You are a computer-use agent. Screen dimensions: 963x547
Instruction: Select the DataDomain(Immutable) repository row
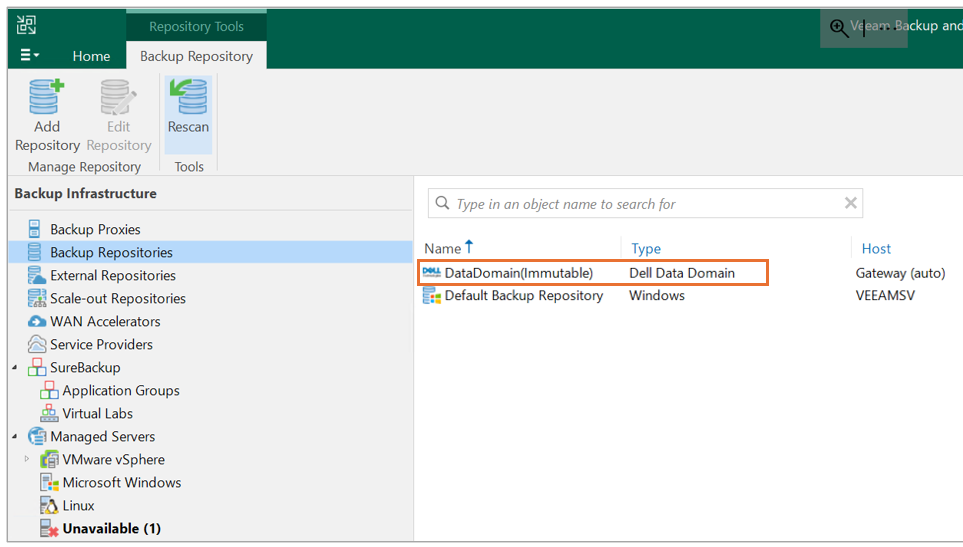[593, 273]
